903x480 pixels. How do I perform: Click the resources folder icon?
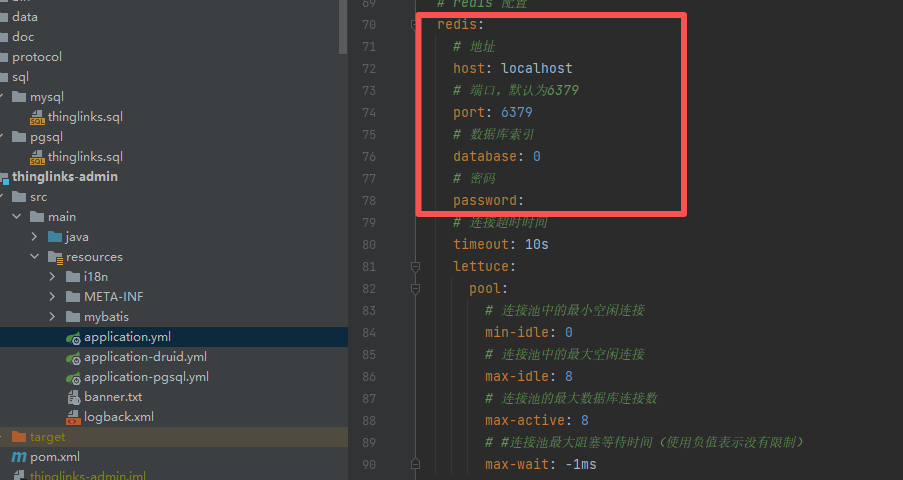click(56, 257)
